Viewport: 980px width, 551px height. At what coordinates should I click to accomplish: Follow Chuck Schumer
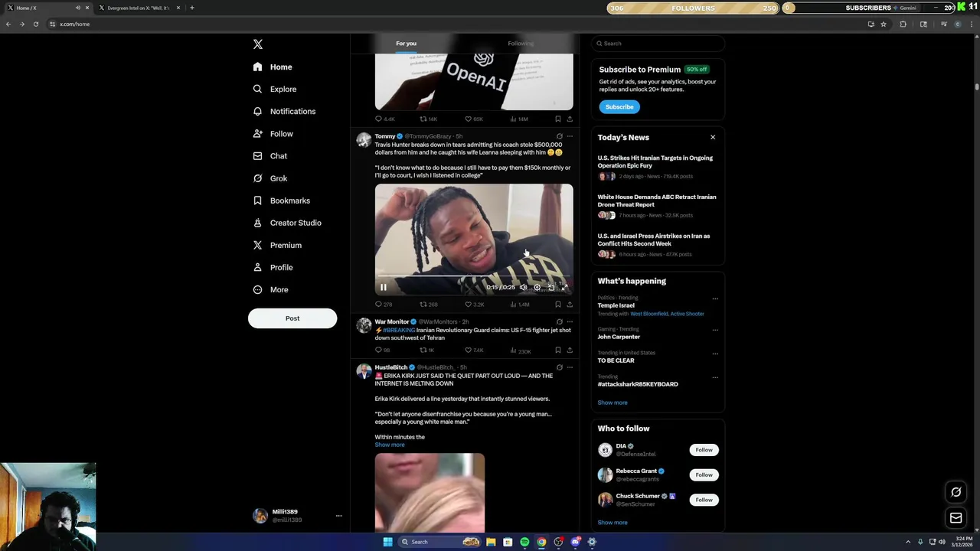(704, 500)
